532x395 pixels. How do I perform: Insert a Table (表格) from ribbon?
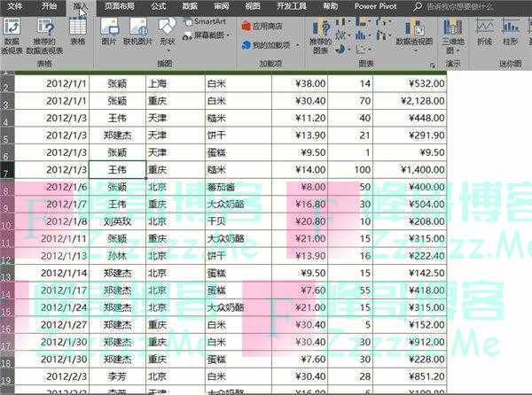click(78, 32)
